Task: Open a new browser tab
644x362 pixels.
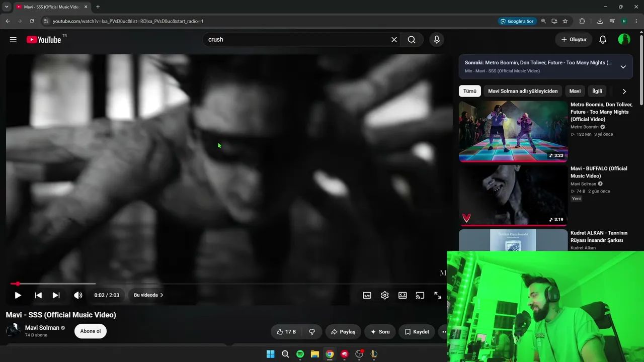Action: pos(98,7)
